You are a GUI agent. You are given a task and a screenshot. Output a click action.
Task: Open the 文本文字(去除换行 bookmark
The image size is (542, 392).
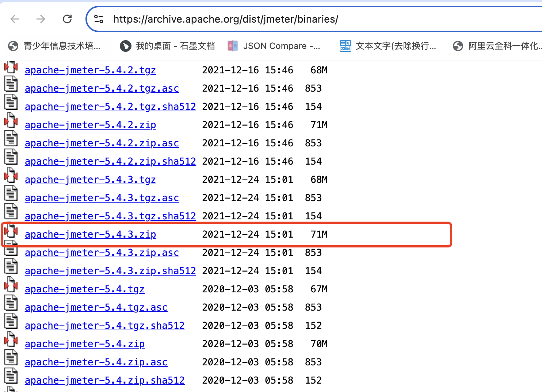(x=388, y=46)
